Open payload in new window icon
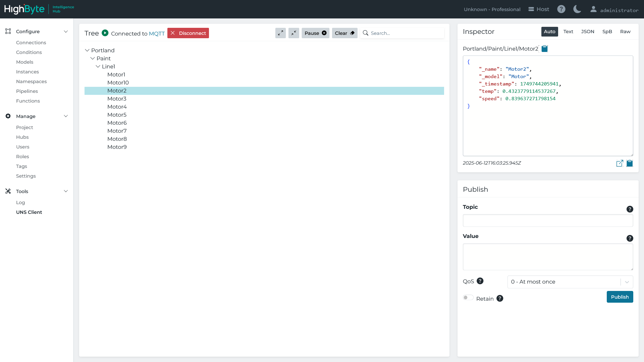The height and width of the screenshot is (362, 644). 620,163
